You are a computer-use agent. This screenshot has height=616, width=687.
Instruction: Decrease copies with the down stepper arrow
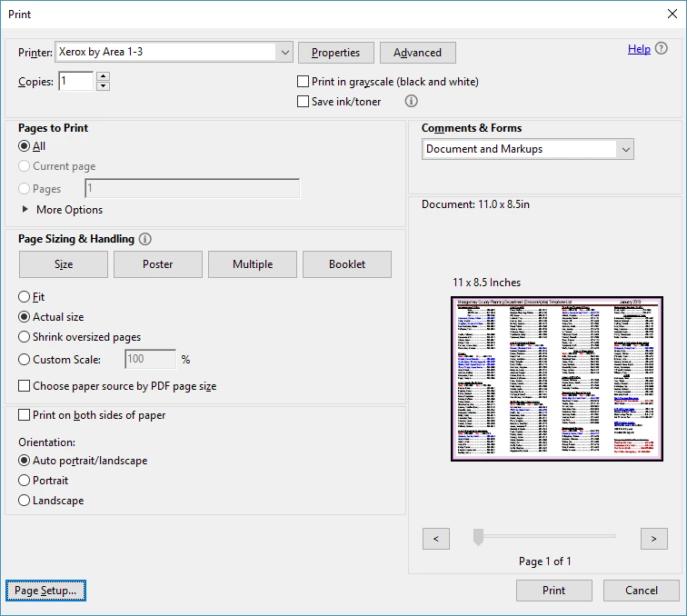(103, 86)
